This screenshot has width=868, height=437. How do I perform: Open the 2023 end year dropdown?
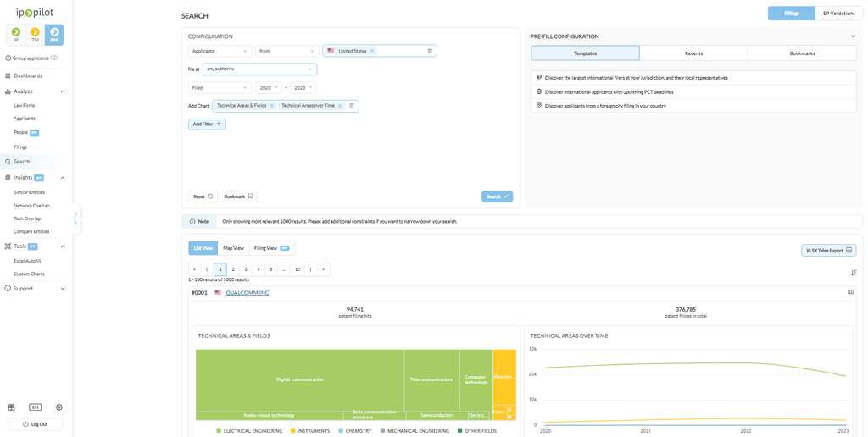click(x=303, y=88)
